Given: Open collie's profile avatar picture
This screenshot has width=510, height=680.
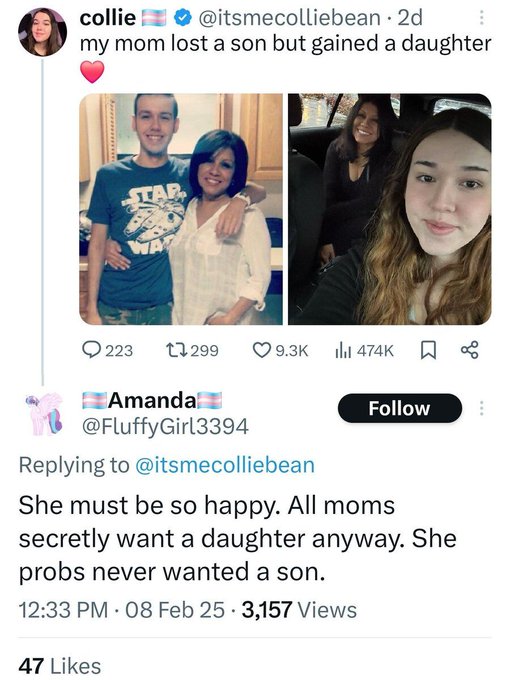Looking at the screenshot, I should [x=42, y=32].
